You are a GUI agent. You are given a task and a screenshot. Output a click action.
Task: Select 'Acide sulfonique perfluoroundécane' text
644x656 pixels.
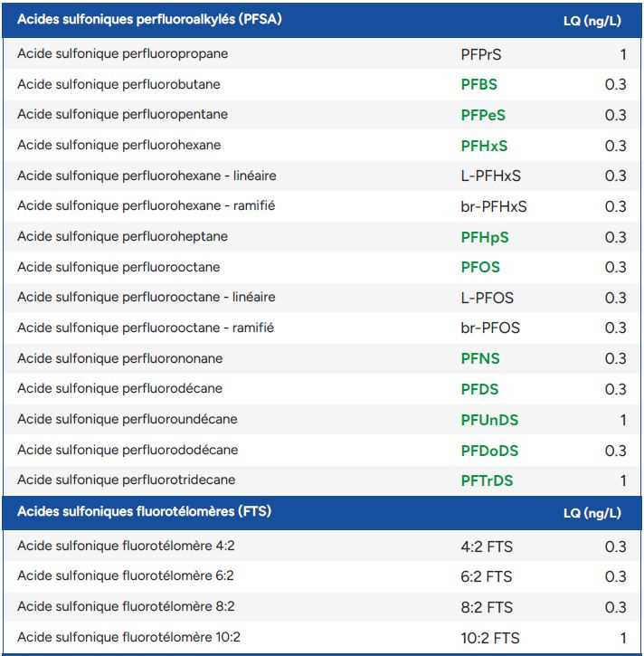128,419
